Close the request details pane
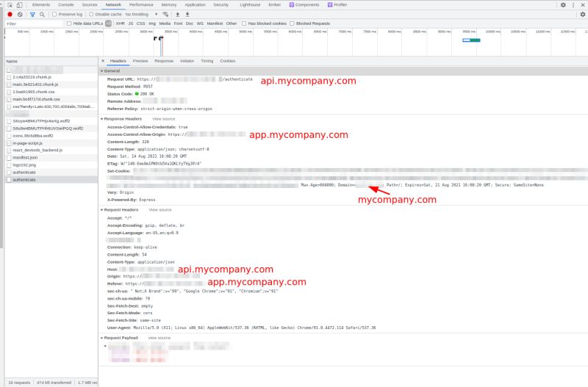This screenshot has height=387, width=588. (x=103, y=61)
